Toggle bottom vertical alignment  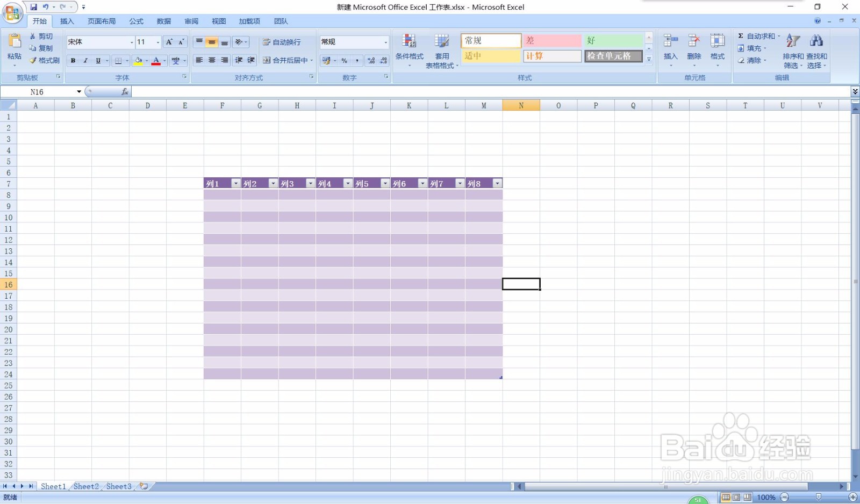click(224, 42)
